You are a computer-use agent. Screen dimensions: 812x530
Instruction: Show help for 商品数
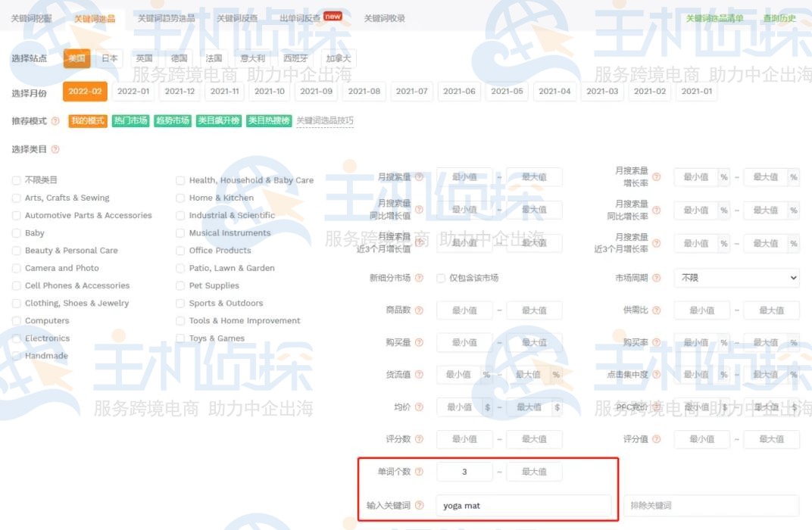[x=420, y=310]
